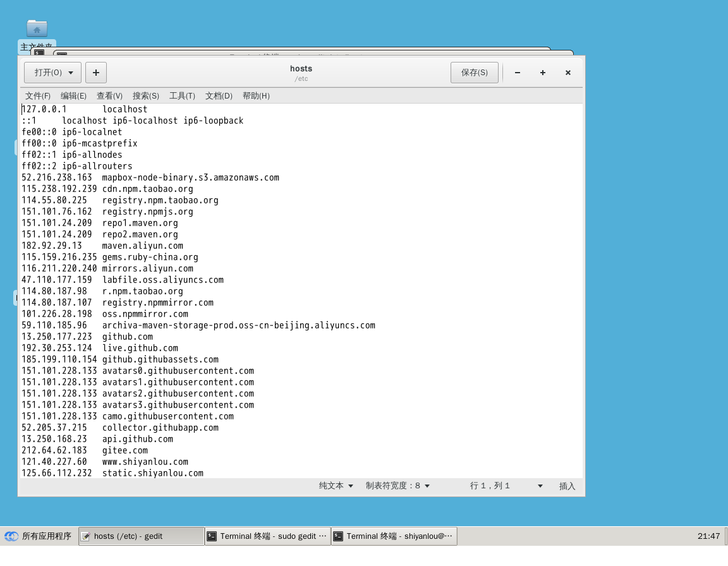Minimize the gedit window
Viewport: 728px width, 566px height.
(518, 73)
